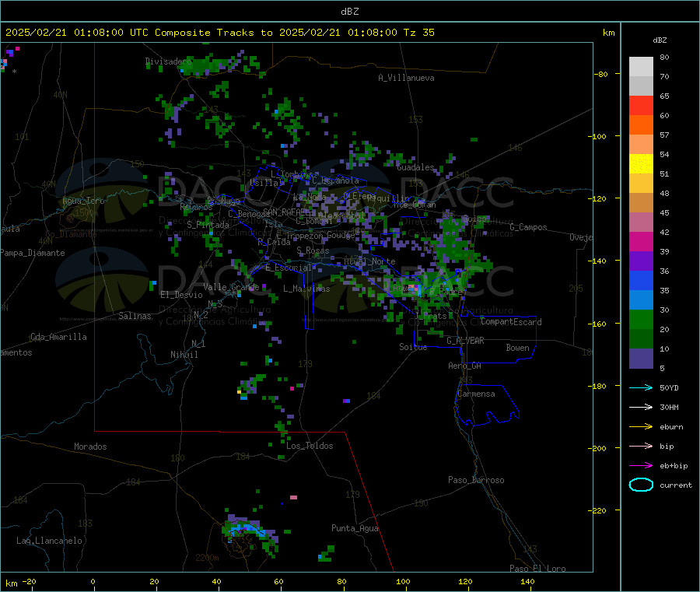Click the Los_Toldos map label
This screenshot has width=700, height=592.
pos(310,446)
